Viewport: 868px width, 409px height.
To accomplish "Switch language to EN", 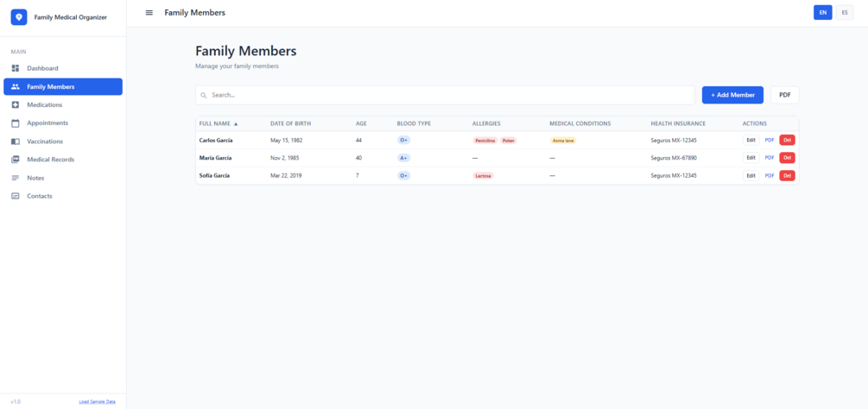I will tap(822, 13).
